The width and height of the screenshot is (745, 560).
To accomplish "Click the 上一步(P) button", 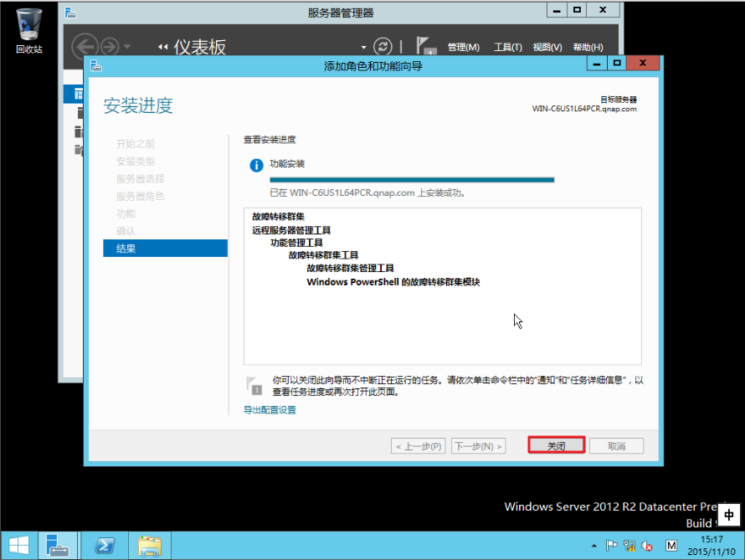I will click(418, 445).
